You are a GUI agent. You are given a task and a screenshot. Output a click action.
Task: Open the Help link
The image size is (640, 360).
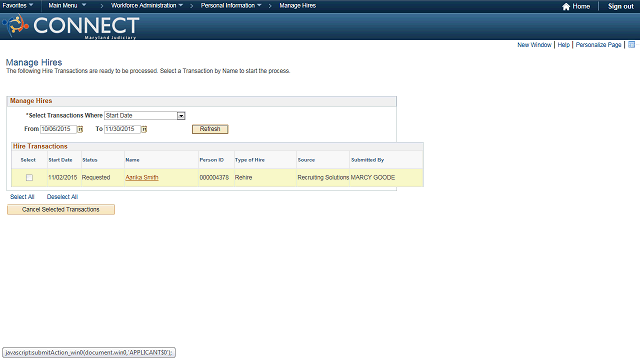pos(563,45)
